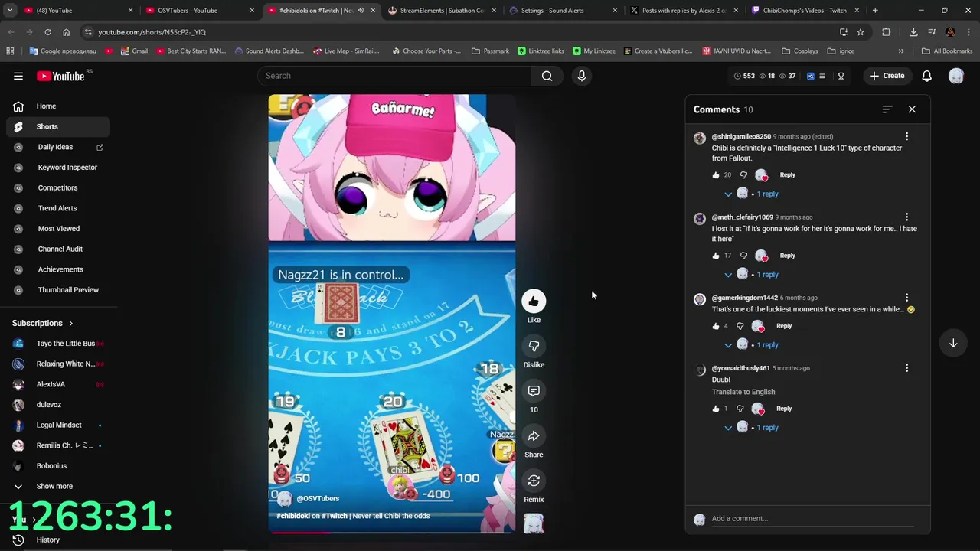The height and width of the screenshot is (551, 980).
Task: Remix this Short
Action: coord(534,481)
